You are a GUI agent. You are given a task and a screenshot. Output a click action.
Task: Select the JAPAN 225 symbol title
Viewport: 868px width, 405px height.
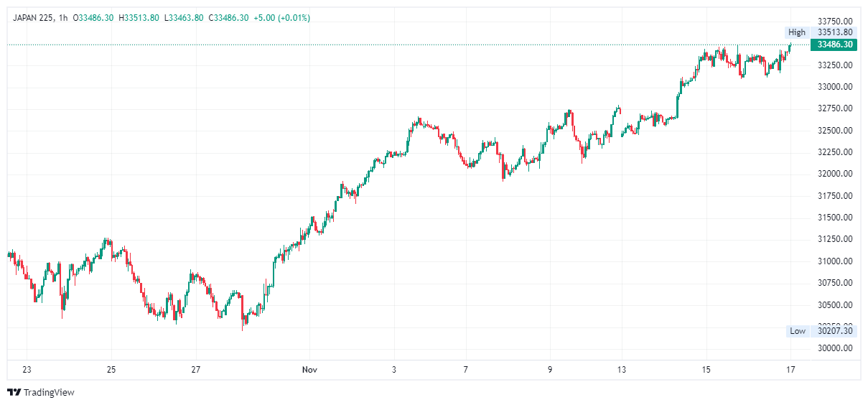(x=33, y=17)
